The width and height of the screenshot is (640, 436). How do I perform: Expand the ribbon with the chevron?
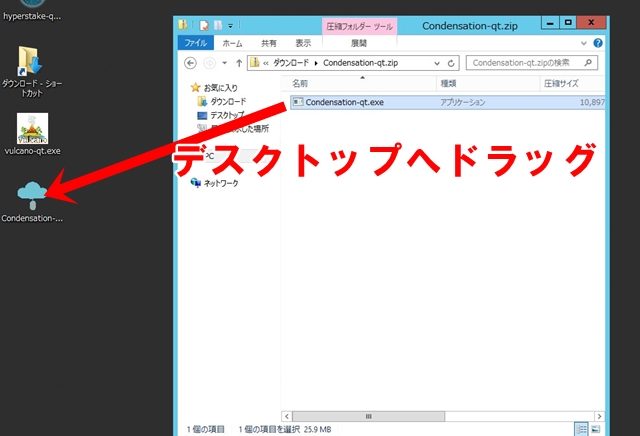point(584,43)
